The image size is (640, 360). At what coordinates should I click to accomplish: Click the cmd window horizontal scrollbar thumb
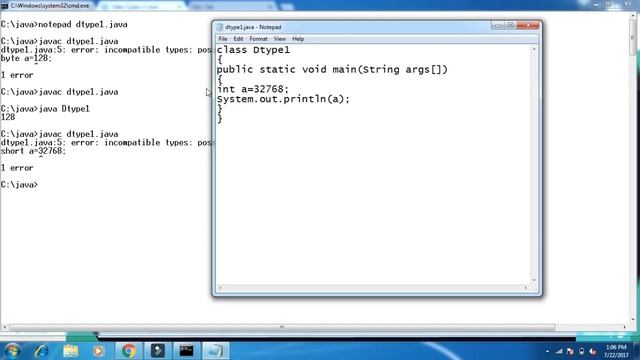(x=282, y=327)
